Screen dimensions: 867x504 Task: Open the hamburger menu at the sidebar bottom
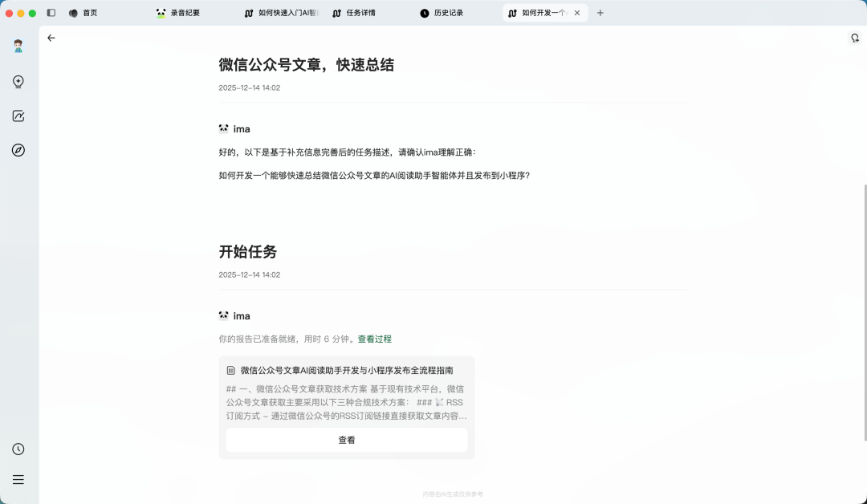click(x=18, y=479)
